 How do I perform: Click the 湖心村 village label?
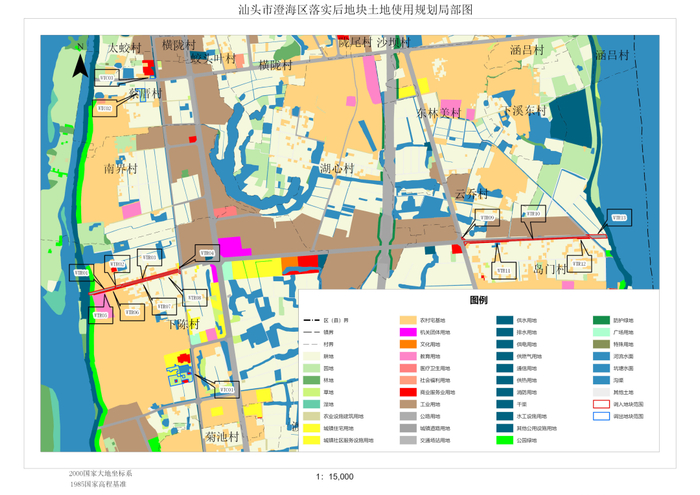pos(337,168)
